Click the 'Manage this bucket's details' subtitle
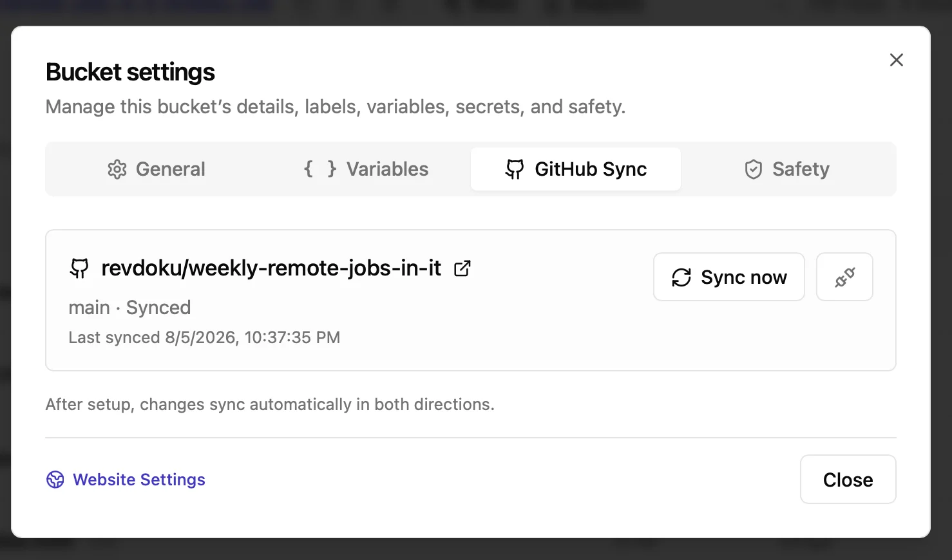This screenshot has height=560, width=952. pos(336,107)
